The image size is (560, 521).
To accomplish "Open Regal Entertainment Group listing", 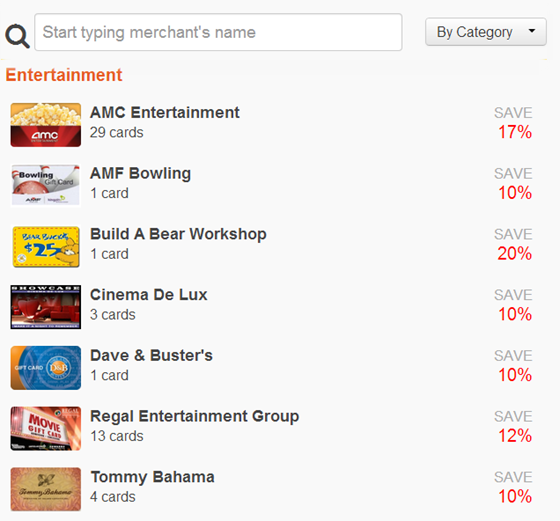I will (x=195, y=417).
